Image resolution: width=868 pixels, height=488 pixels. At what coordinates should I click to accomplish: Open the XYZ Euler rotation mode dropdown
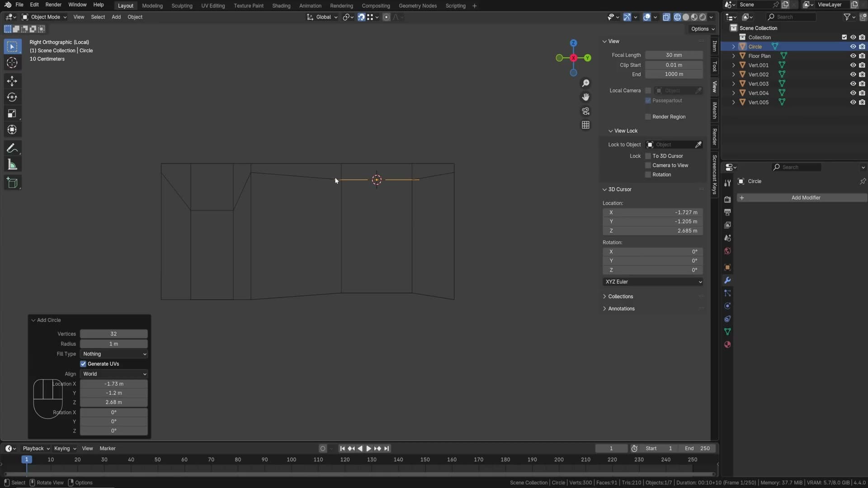click(x=653, y=282)
